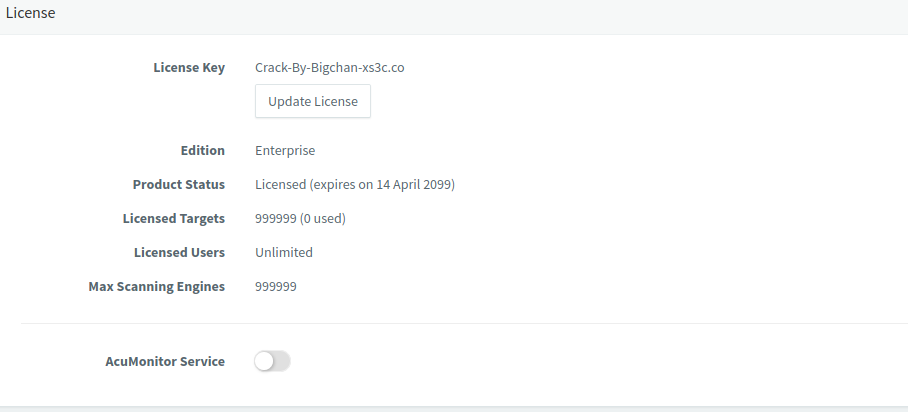Click the Update License button
Image resolution: width=908 pixels, height=412 pixels.
click(313, 101)
